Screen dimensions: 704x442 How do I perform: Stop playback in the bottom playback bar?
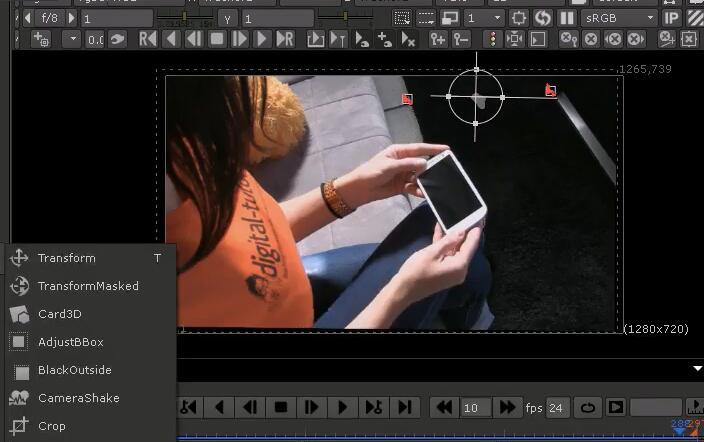[281, 407]
